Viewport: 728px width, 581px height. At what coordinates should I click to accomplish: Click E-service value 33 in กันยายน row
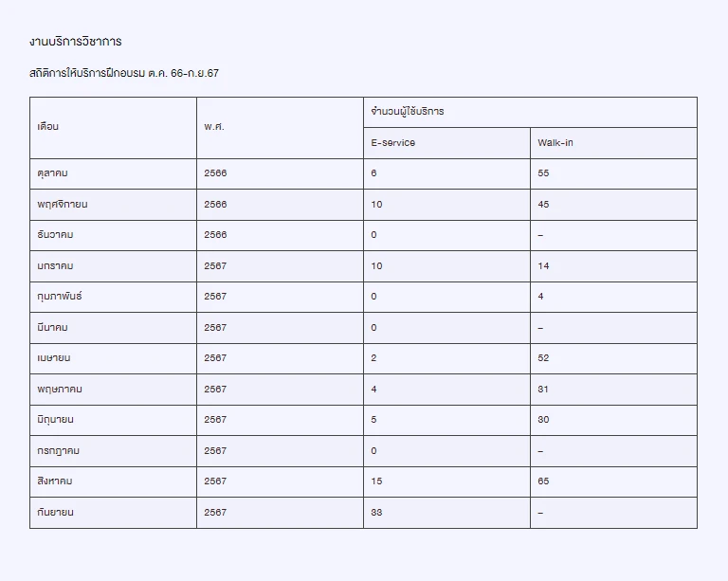[x=376, y=513]
